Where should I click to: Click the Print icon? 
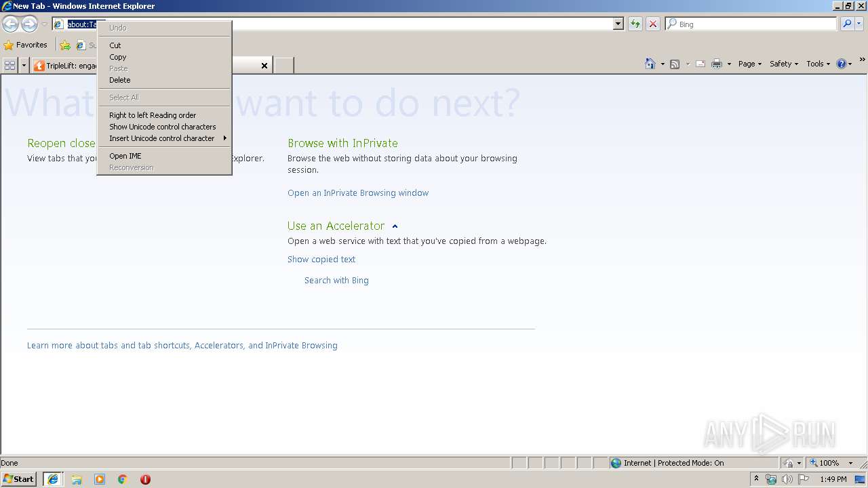(717, 64)
